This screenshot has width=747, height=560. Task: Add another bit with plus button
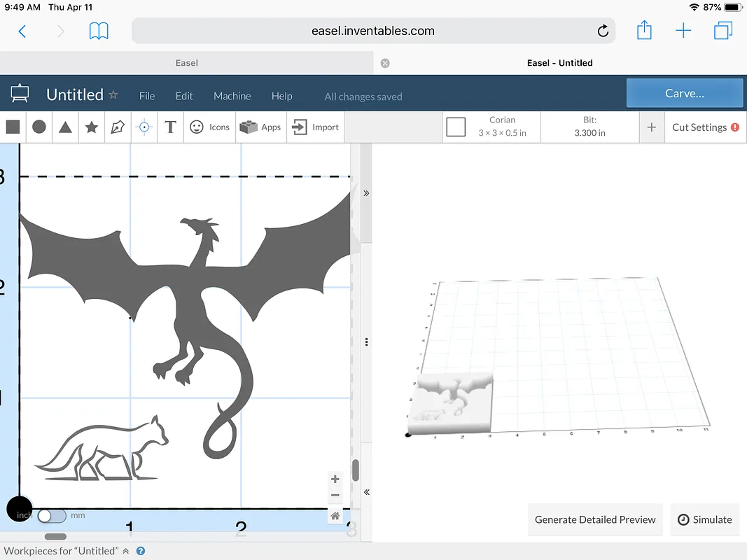point(651,127)
